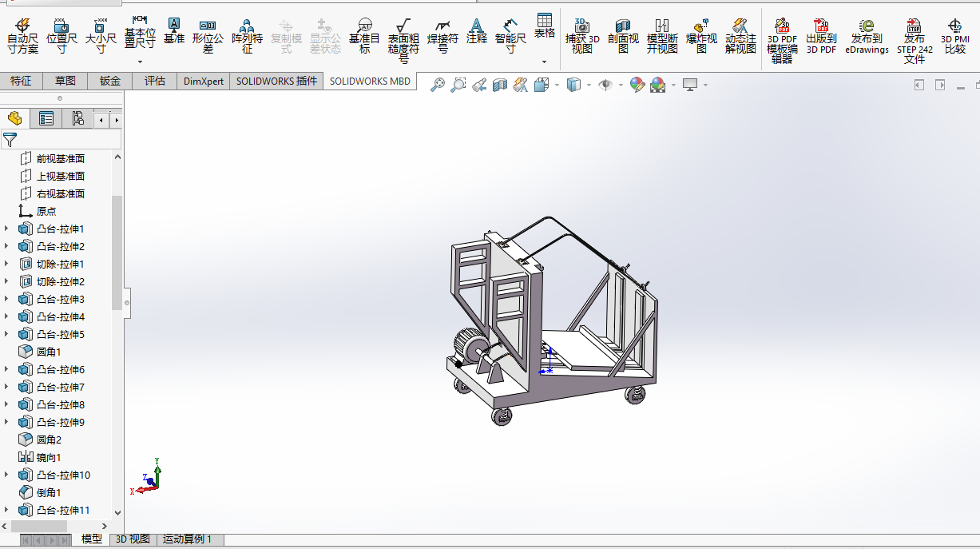Open the SOLIDWORKS 插件 tab

point(276,81)
